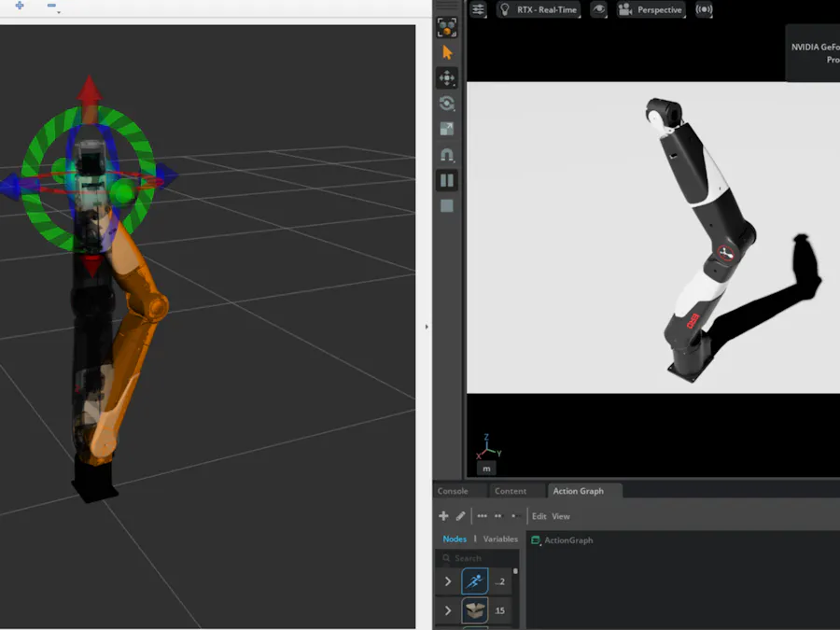Open the Edit menu in Action Graph
840x630 pixels.
[539, 516]
